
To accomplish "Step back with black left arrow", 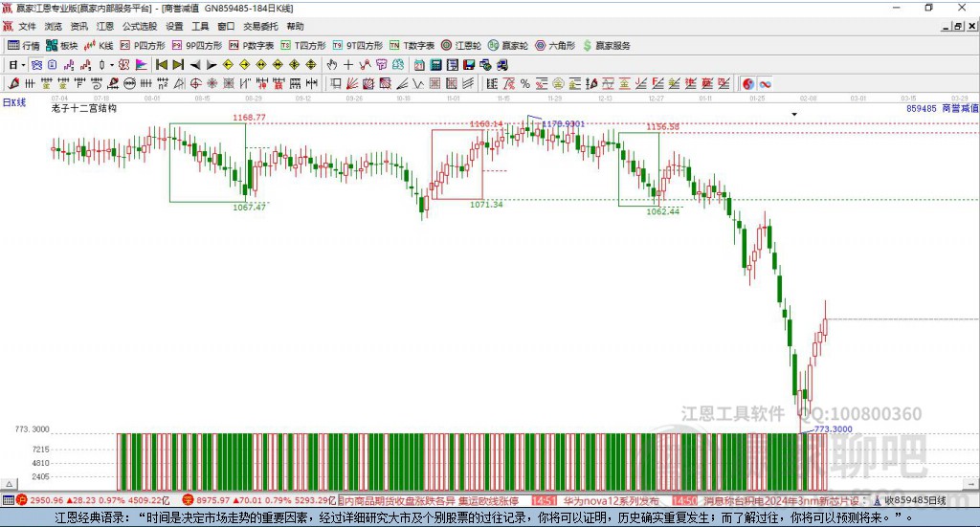I will click(195, 65).
